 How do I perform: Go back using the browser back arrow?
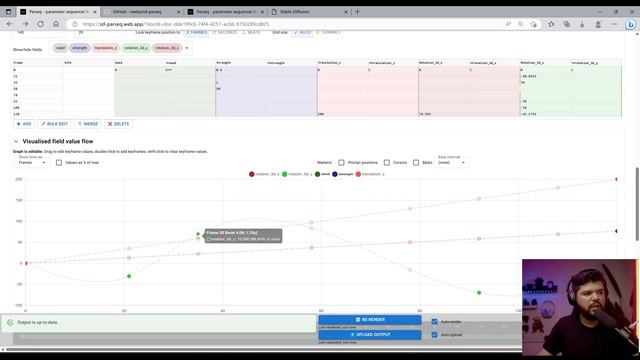9,24
